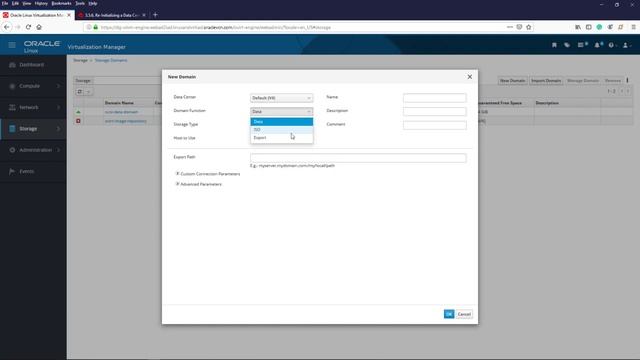Open the bookmarks flag icon in the header

click(x=554, y=45)
